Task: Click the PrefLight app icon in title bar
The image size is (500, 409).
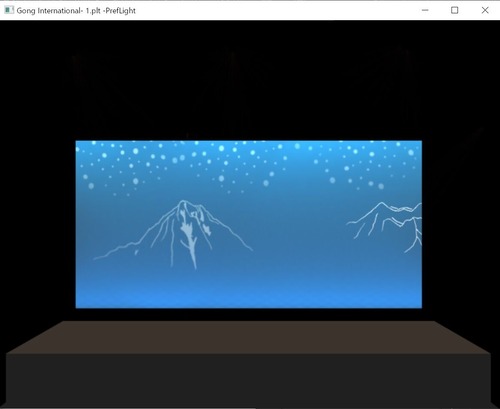Action: point(9,10)
